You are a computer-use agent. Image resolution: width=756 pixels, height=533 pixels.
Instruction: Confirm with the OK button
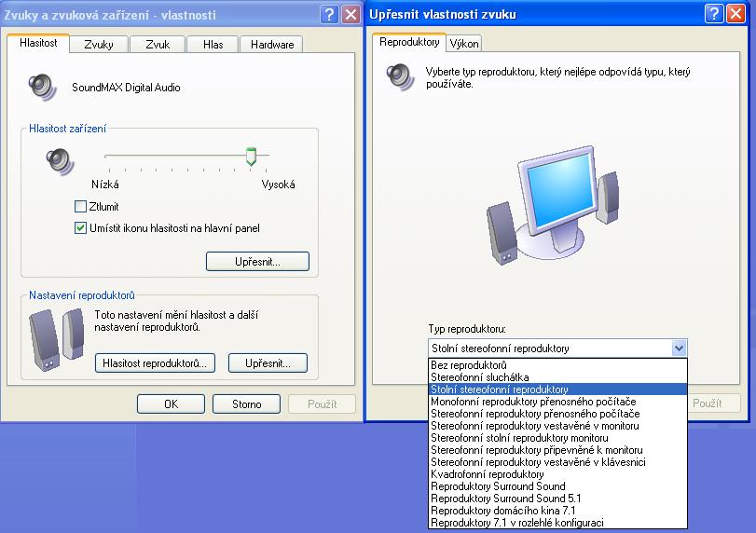click(x=171, y=403)
